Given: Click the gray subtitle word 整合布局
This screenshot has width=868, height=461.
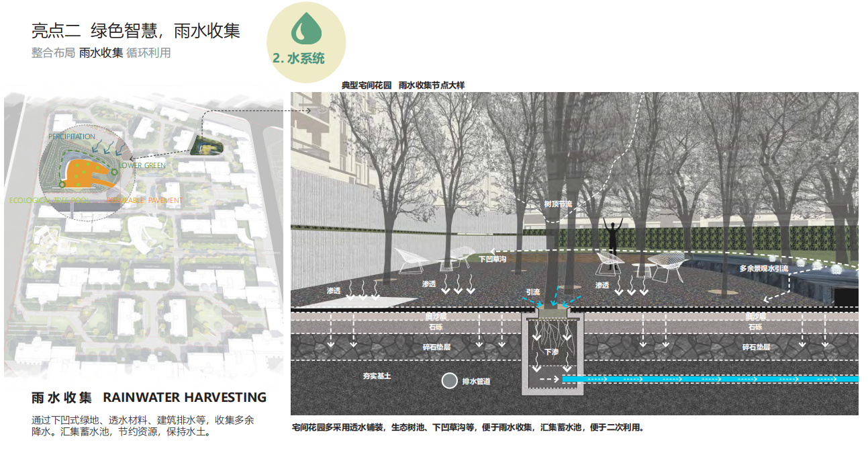Looking at the screenshot, I should click(x=53, y=53).
